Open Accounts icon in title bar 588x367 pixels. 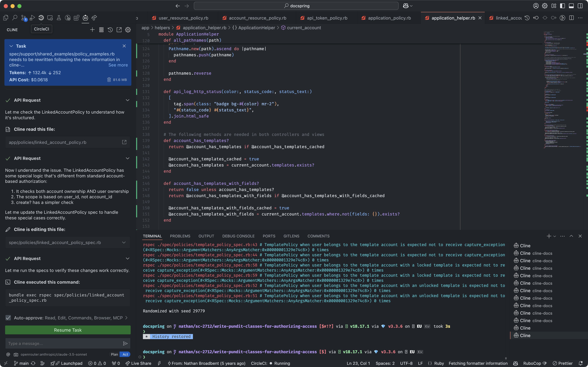(x=536, y=6)
